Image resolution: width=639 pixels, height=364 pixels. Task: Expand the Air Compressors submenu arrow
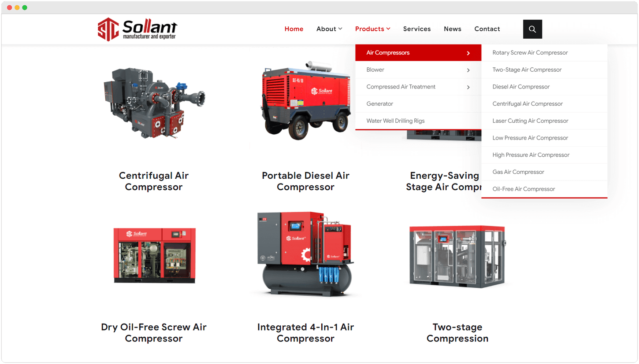pos(468,53)
